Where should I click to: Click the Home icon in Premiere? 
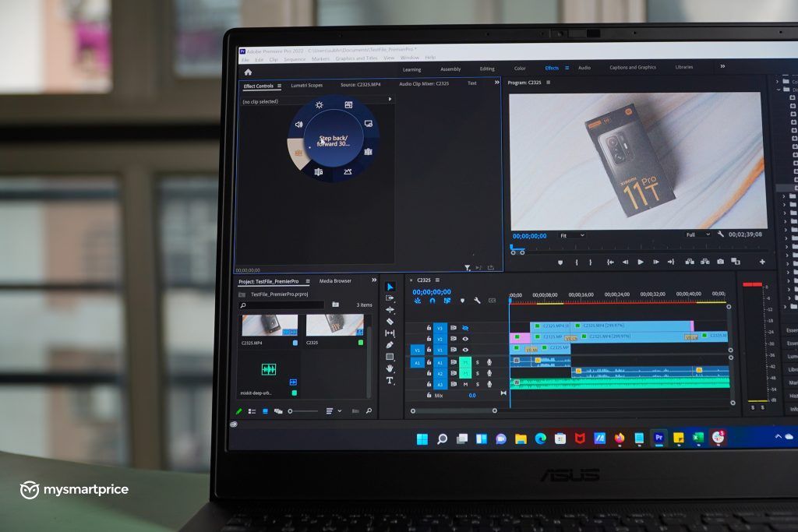pos(248,72)
